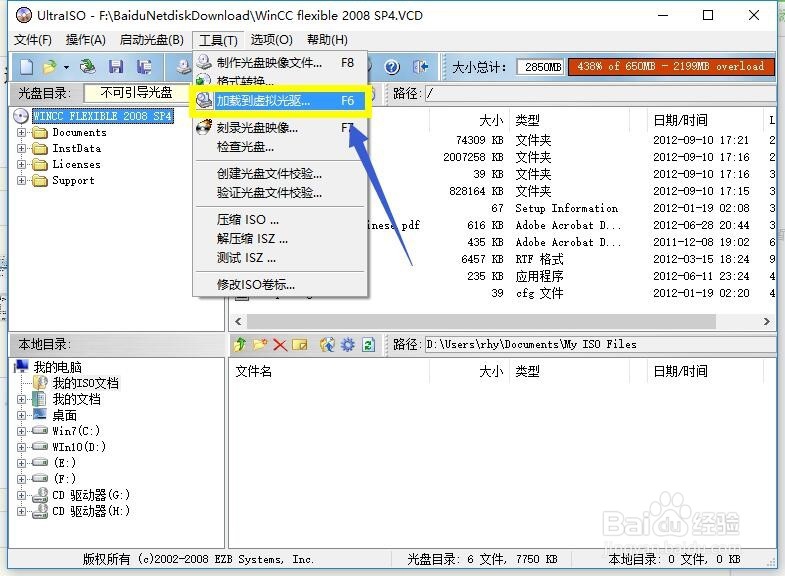The image size is (785, 576).
Task: Choose 检查光盘... menu entry
Action: [x=280, y=147]
